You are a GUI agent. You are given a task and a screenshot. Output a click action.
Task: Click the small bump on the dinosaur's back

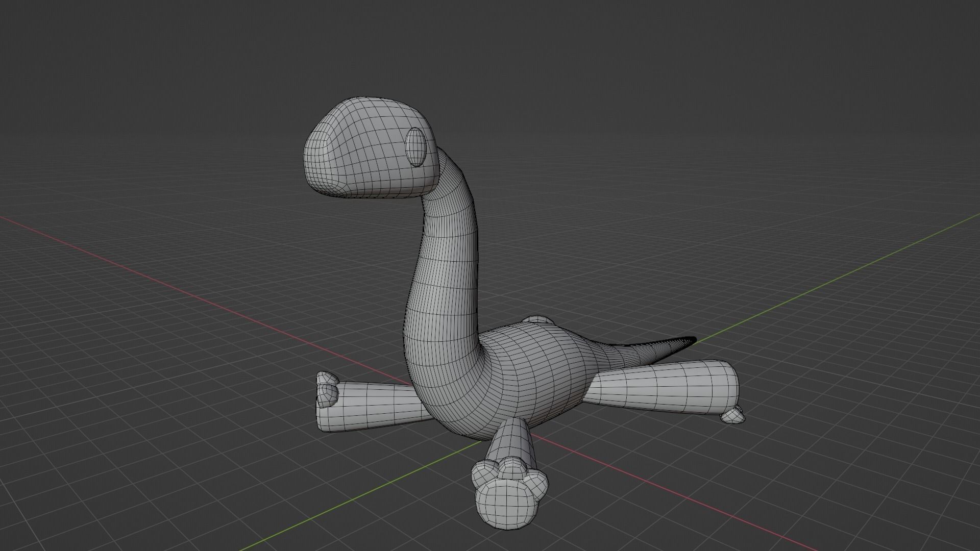coord(538,320)
